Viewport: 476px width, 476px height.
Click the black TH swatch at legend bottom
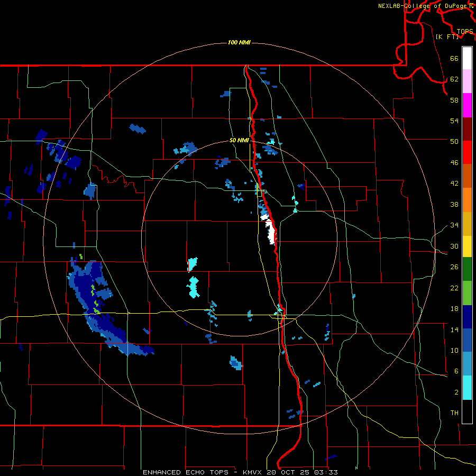(x=467, y=411)
